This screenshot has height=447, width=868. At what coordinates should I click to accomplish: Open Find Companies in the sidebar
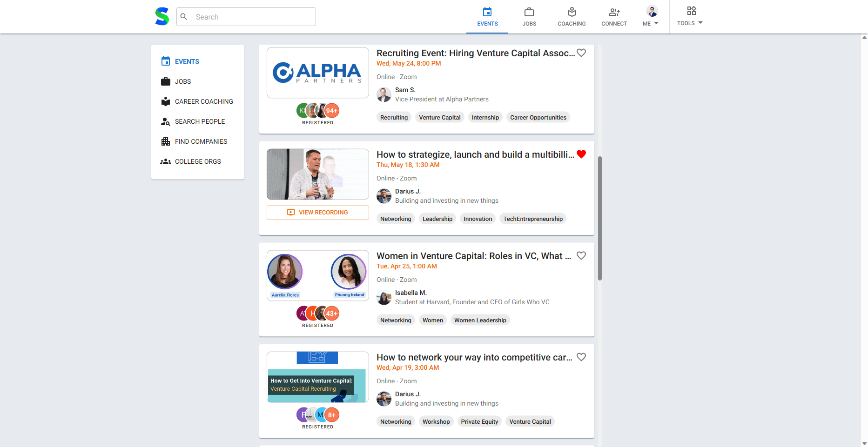[x=198, y=141]
